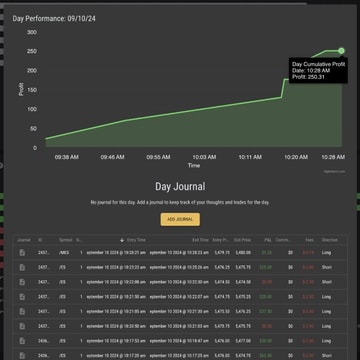This screenshot has width=360, height=360.
Task: Open journal icon for 10:20:50 am trade row
Action: click(22, 326)
